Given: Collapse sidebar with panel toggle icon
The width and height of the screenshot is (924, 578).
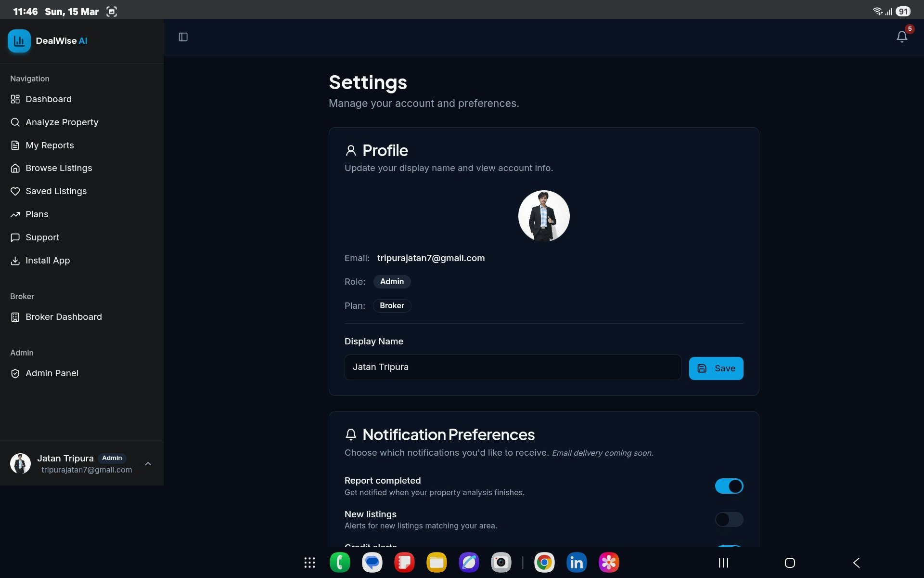Looking at the screenshot, I should click(x=183, y=37).
